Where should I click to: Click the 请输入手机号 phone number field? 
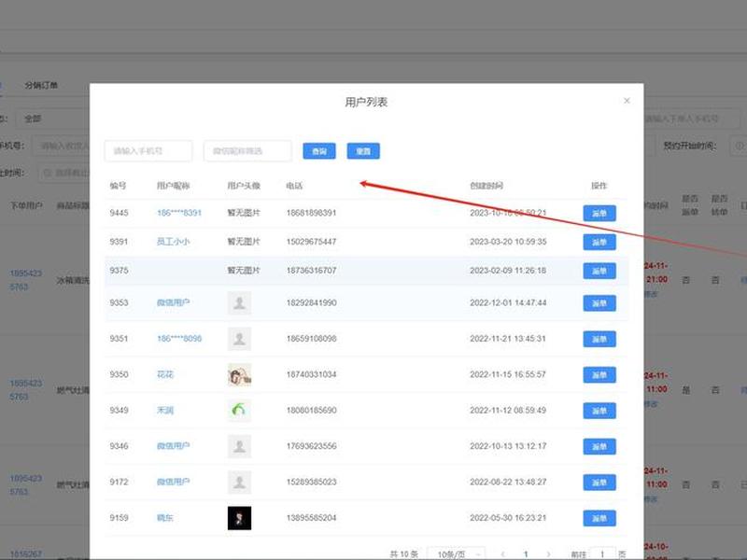(x=148, y=151)
